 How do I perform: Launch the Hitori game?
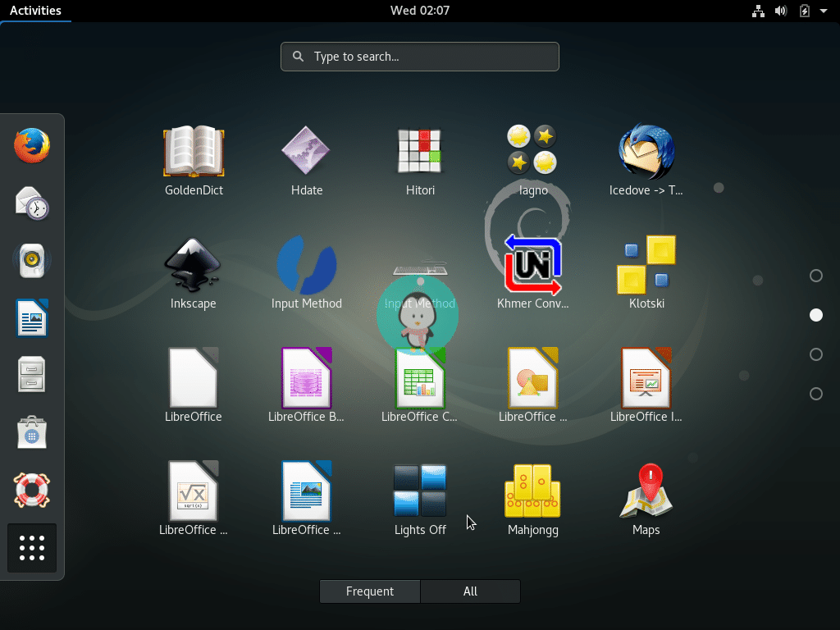click(420, 152)
